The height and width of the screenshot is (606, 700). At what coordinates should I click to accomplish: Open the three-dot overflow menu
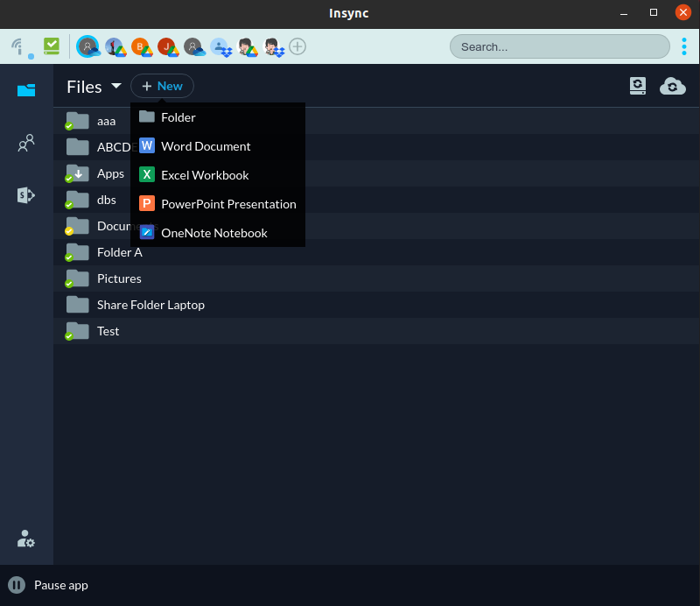pos(684,46)
